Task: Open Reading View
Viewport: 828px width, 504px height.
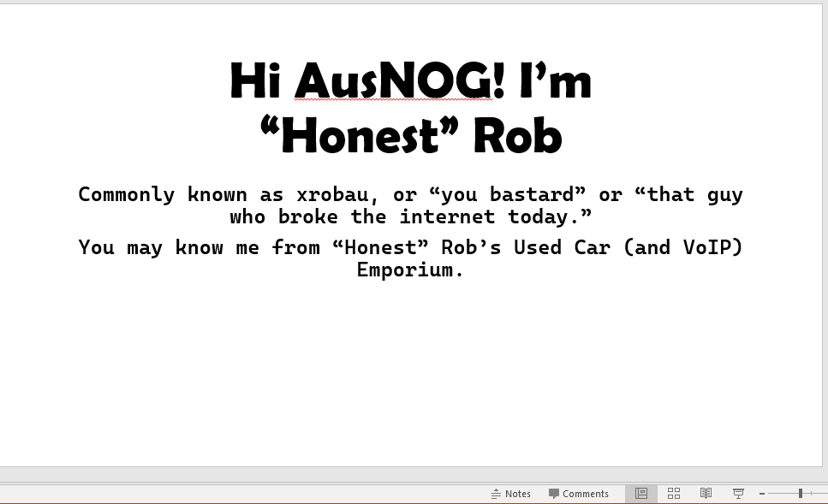Action: (706, 494)
